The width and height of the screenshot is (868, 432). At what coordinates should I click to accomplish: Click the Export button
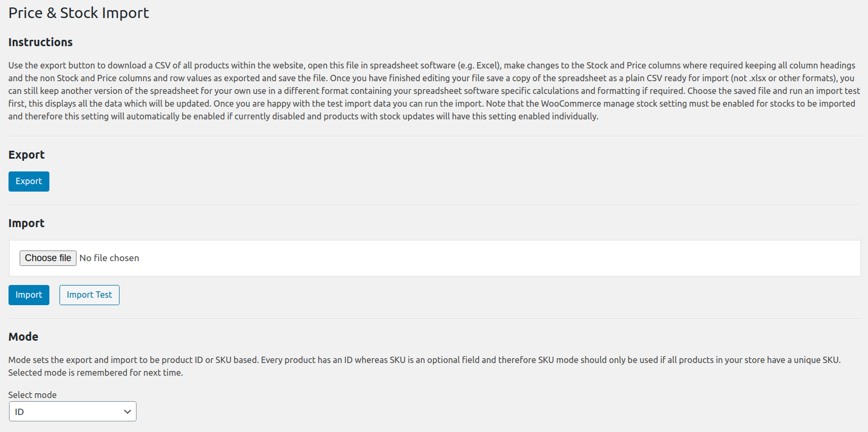coord(29,182)
